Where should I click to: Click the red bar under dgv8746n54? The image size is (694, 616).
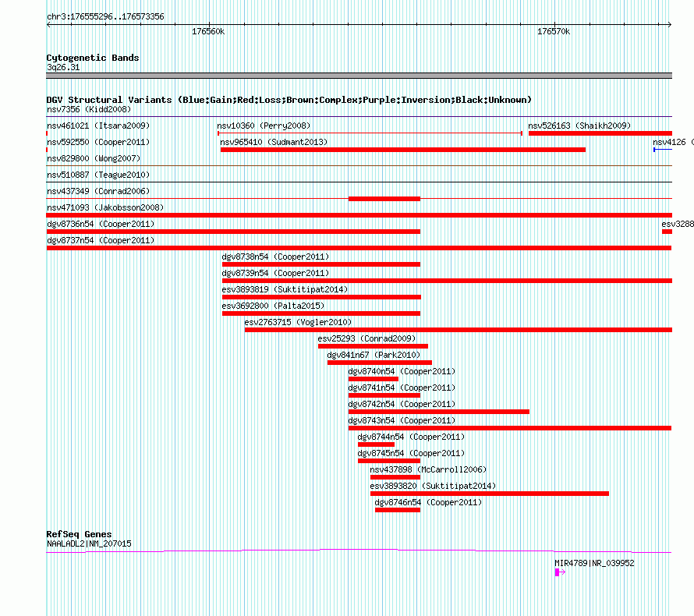coord(398,510)
